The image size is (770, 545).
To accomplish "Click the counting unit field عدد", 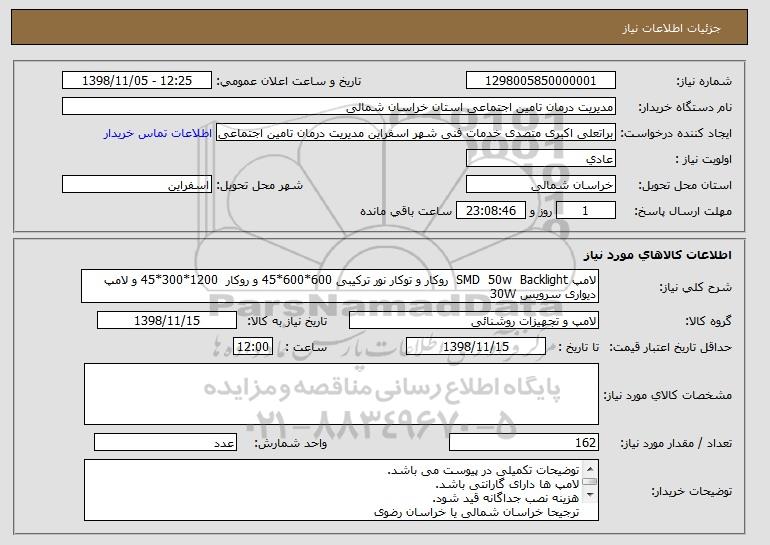I will [165, 442].
